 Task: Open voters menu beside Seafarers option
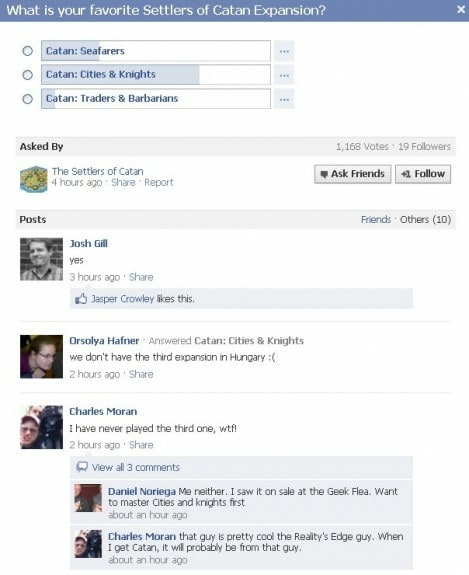pyautogui.click(x=284, y=51)
